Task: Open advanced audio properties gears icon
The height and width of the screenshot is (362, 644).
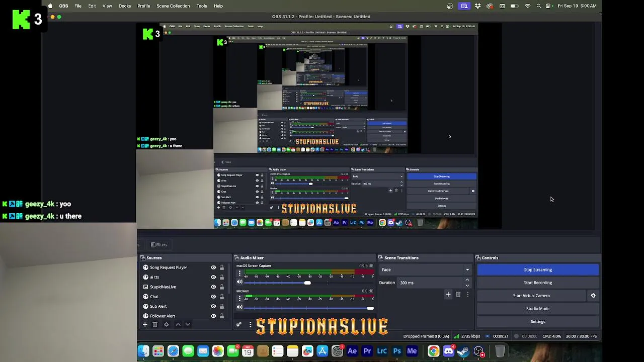Action: 239,325
